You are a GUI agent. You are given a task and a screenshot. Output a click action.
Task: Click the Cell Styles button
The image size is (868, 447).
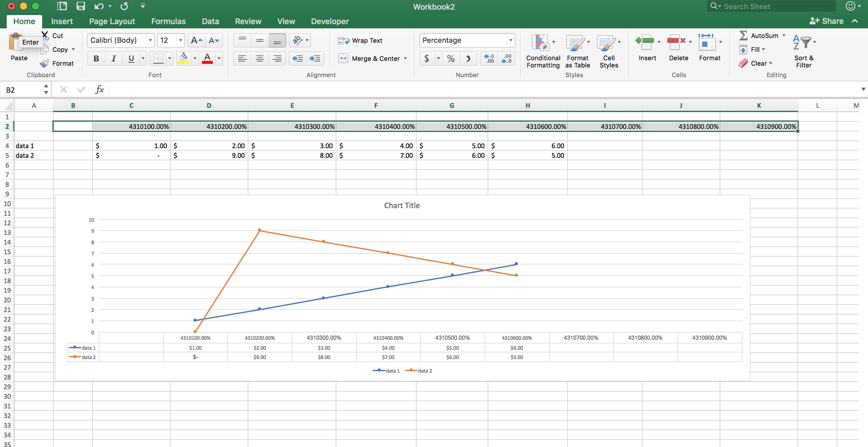tap(609, 51)
